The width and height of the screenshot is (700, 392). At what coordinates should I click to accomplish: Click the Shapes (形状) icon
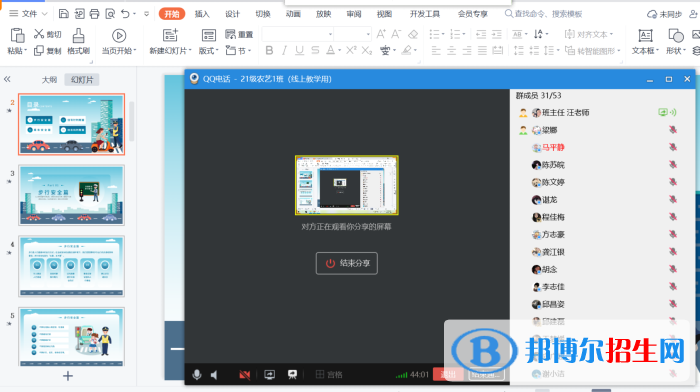[x=675, y=36]
